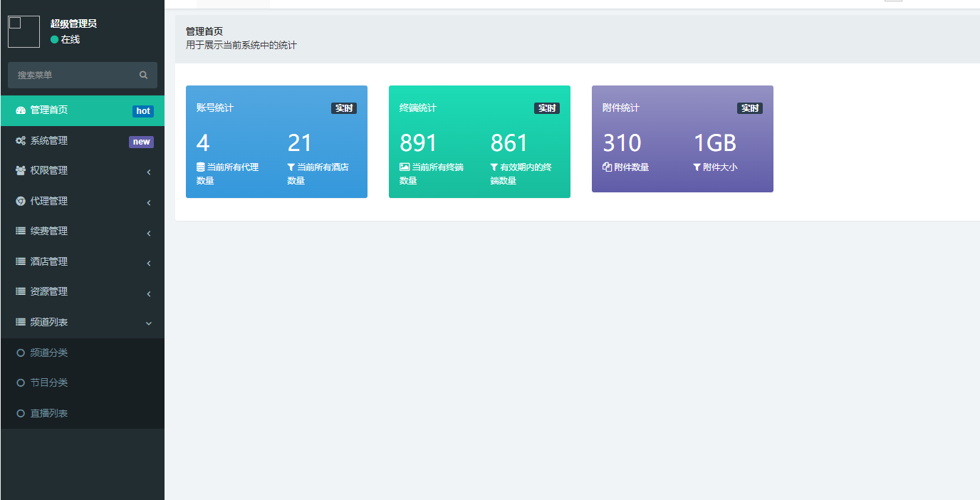Click the database icon under 账号统计

[201, 167]
